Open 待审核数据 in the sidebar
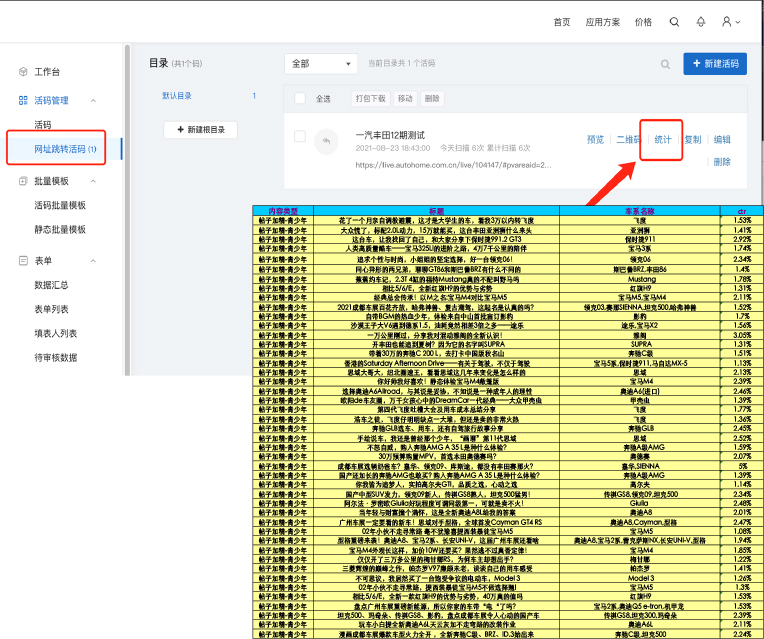Screen dimensions: 764x639 click(56, 358)
